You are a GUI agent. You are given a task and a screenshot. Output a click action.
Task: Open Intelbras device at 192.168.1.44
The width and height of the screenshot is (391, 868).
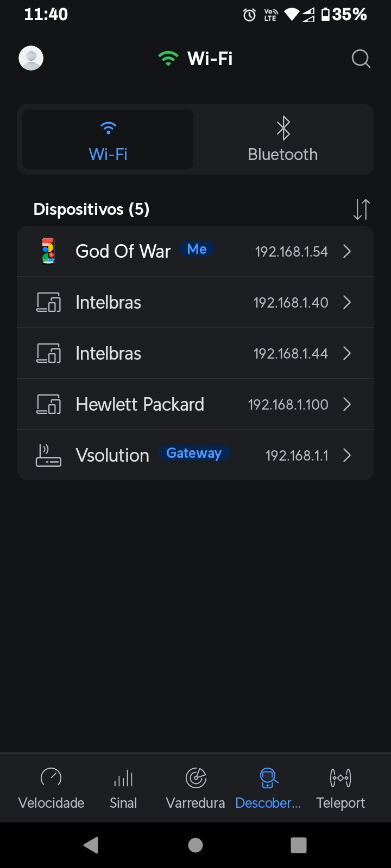coord(195,354)
